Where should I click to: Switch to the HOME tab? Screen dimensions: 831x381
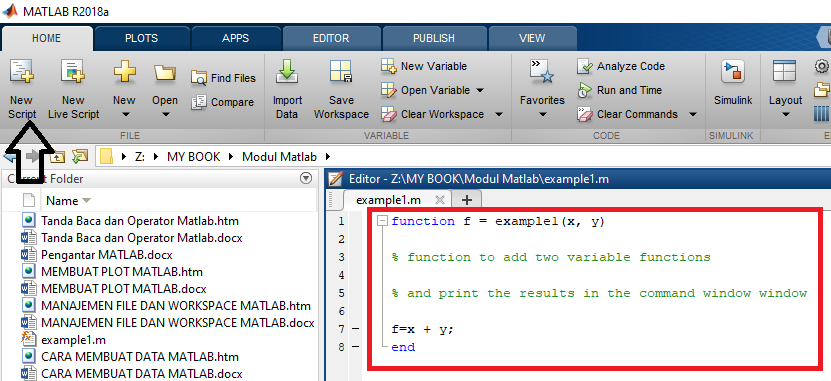click(x=47, y=38)
